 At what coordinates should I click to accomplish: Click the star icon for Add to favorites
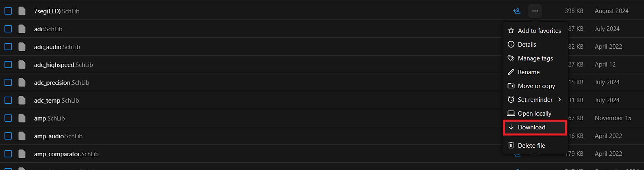tap(511, 31)
